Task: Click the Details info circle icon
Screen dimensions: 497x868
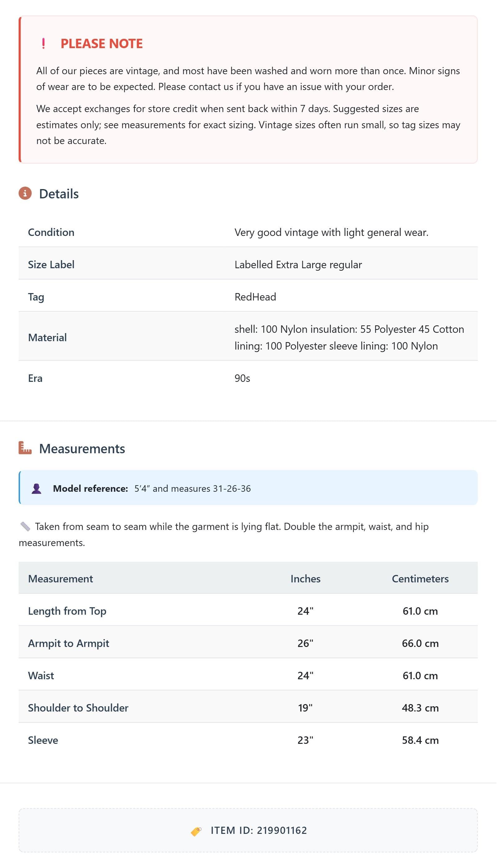Action: (25, 193)
